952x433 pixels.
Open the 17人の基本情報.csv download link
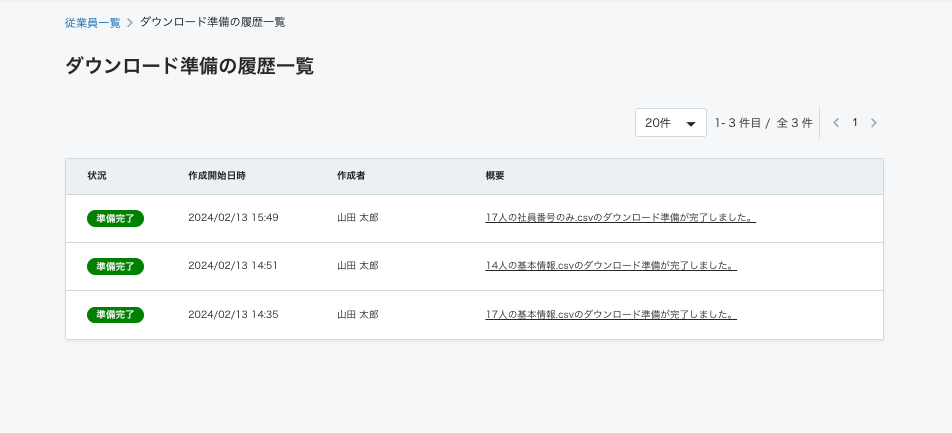[611, 315]
